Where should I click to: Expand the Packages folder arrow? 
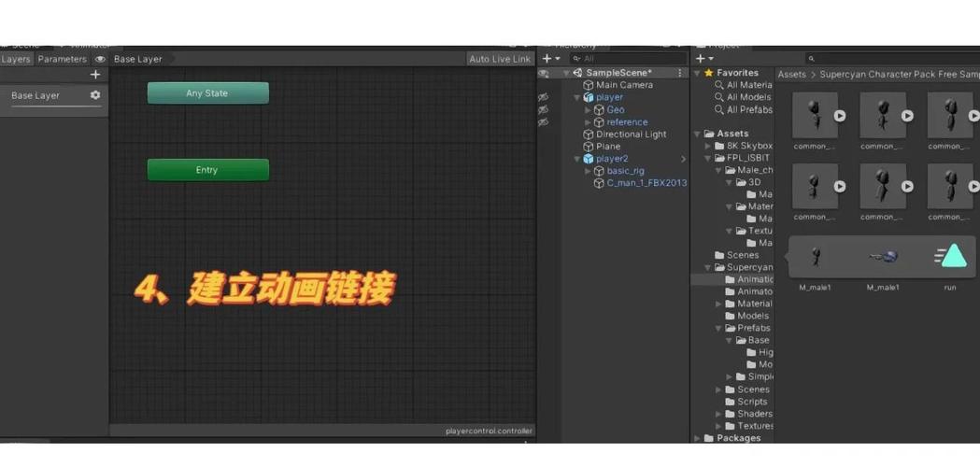pos(698,438)
